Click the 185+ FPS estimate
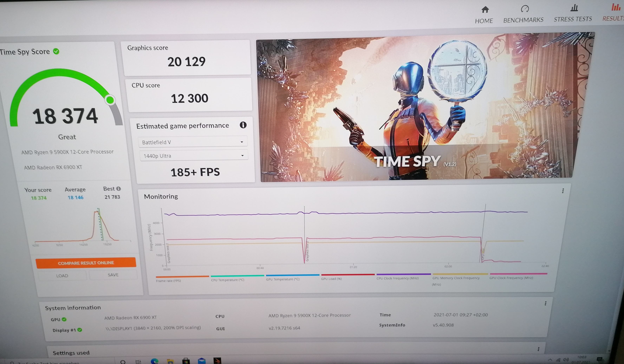The image size is (624, 364). 195,172
